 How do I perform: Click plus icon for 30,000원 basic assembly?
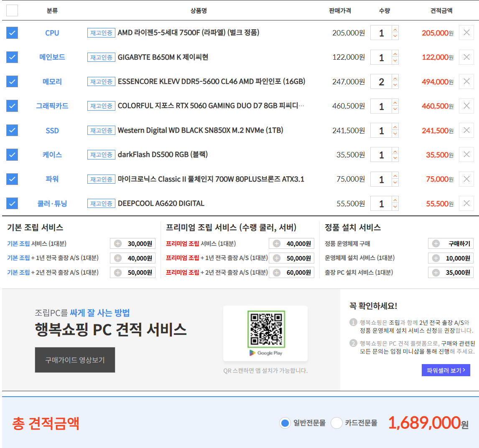(x=118, y=244)
